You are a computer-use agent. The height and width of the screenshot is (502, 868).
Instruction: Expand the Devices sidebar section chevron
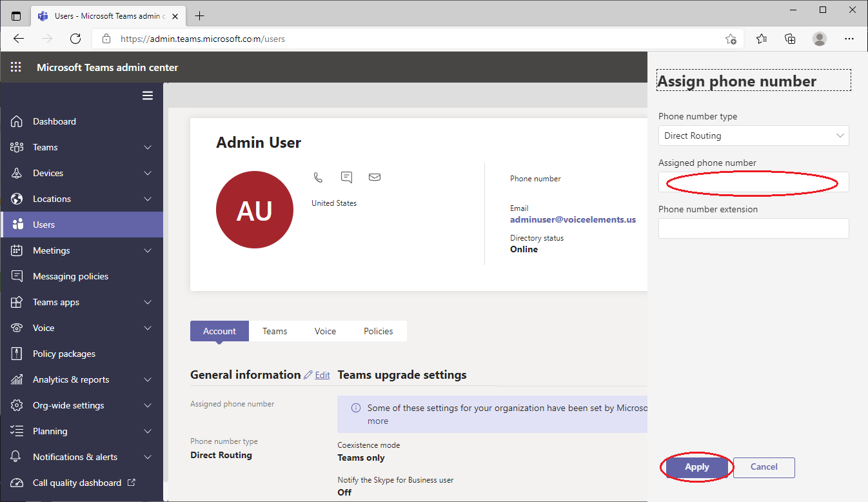pos(148,173)
